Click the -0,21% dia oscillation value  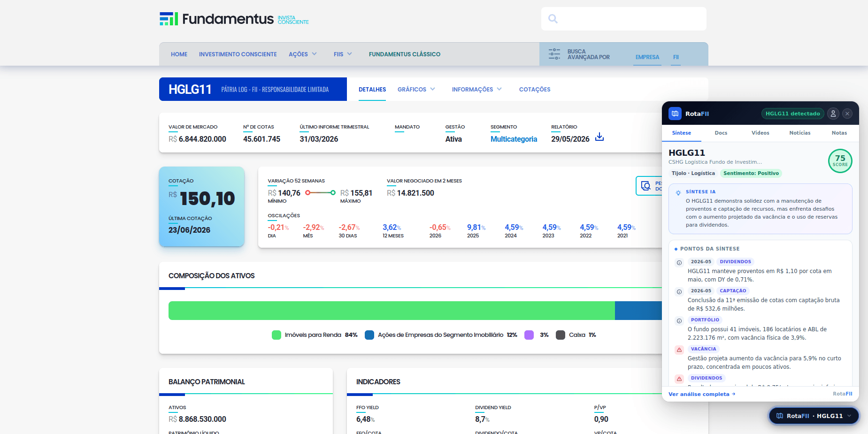(278, 228)
